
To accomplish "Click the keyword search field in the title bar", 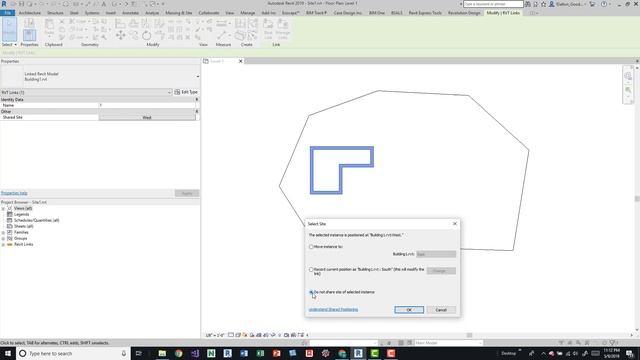I will [x=493, y=4].
